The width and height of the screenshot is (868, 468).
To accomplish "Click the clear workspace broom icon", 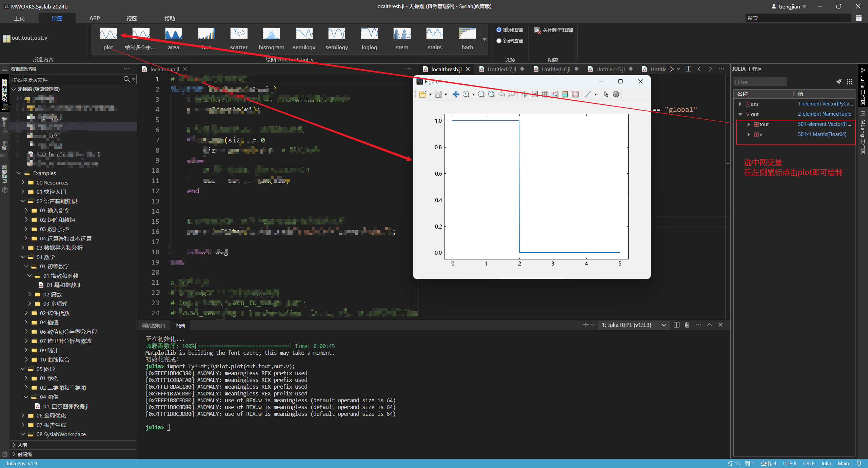I will coord(839,82).
